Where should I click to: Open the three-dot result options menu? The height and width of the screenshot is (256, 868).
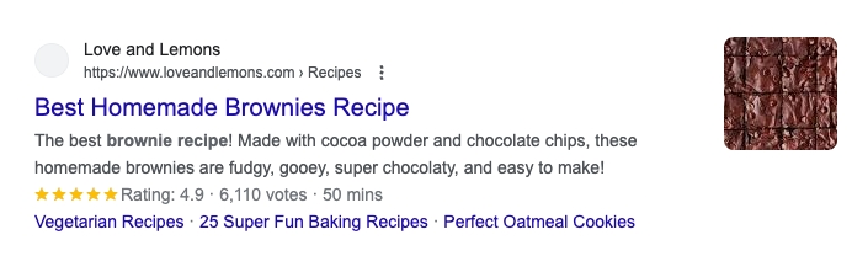click(x=382, y=73)
